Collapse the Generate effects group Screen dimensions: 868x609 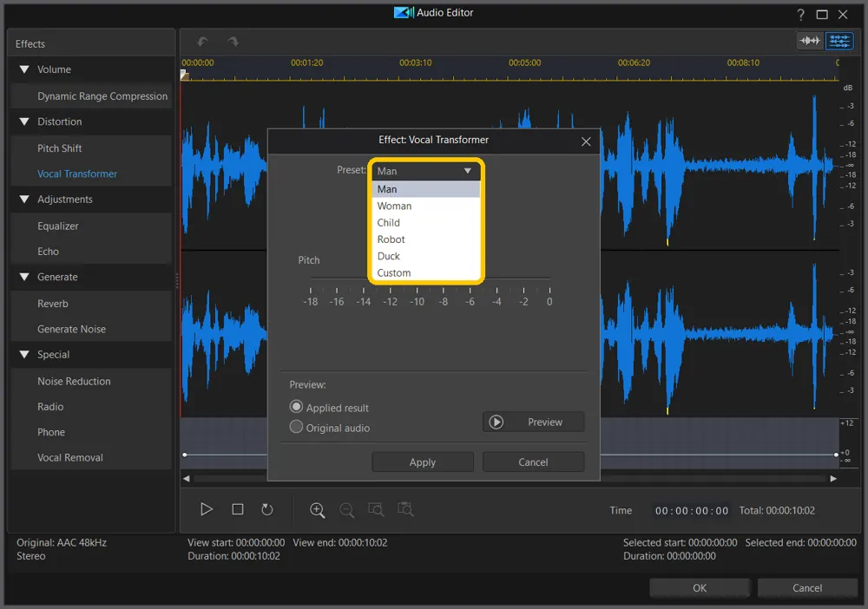coord(24,277)
